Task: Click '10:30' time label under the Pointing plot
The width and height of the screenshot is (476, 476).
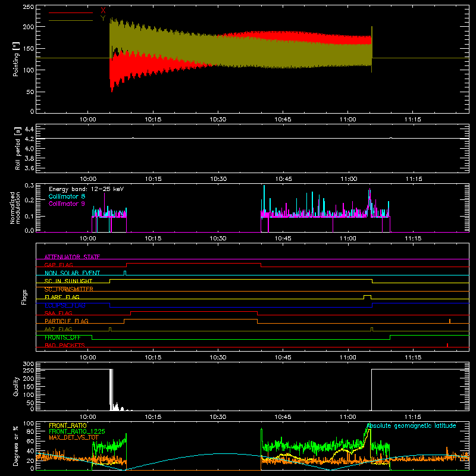Action: [218, 120]
